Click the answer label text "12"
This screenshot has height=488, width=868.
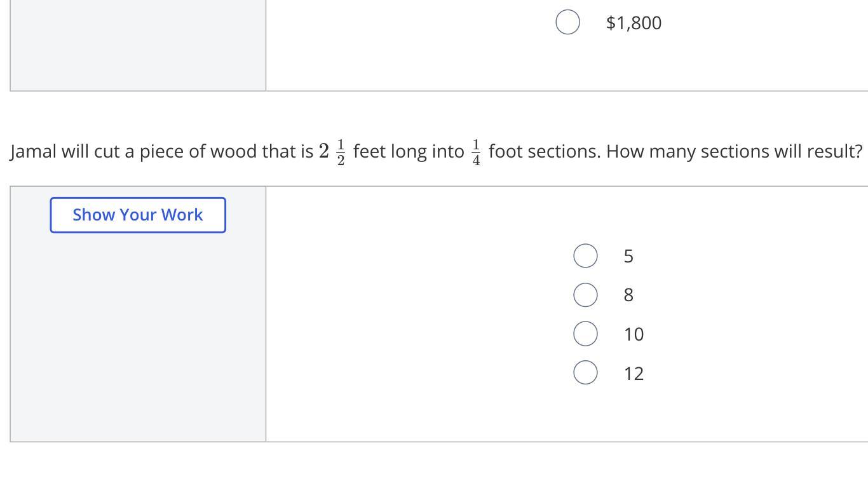(634, 374)
